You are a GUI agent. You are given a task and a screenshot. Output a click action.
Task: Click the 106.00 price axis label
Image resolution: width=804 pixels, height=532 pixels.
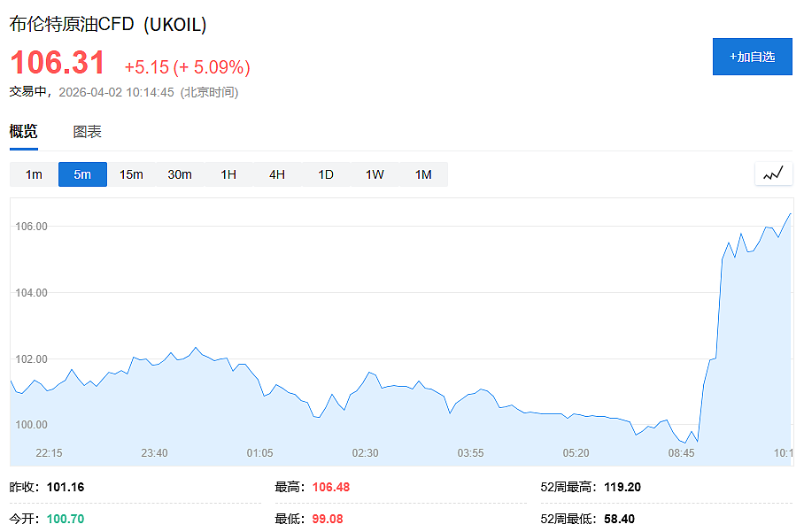tap(31, 226)
